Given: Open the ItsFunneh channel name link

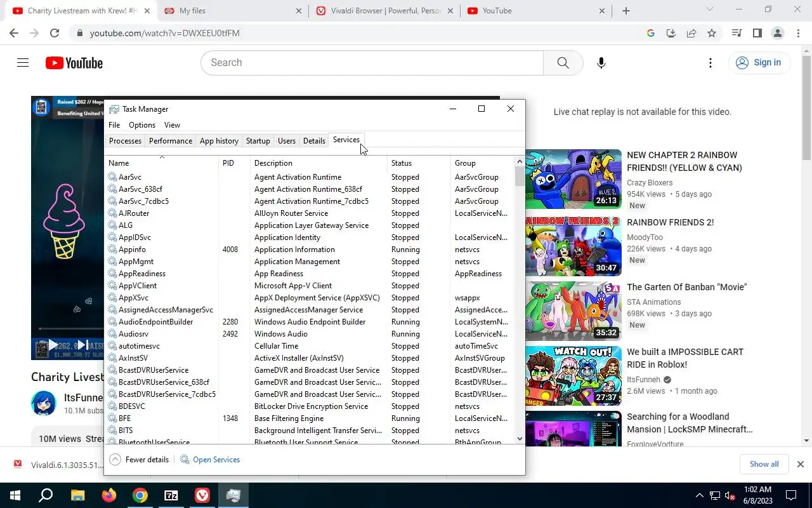Looking at the screenshot, I should [84, 398].
